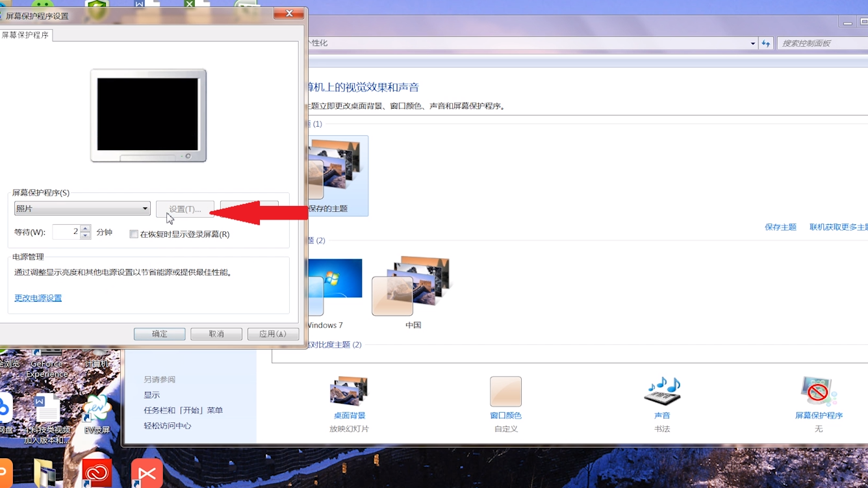Open Sounds (声音) settings icon
Viewport: 868px width, 488px height.
click(x=661, y=392)
